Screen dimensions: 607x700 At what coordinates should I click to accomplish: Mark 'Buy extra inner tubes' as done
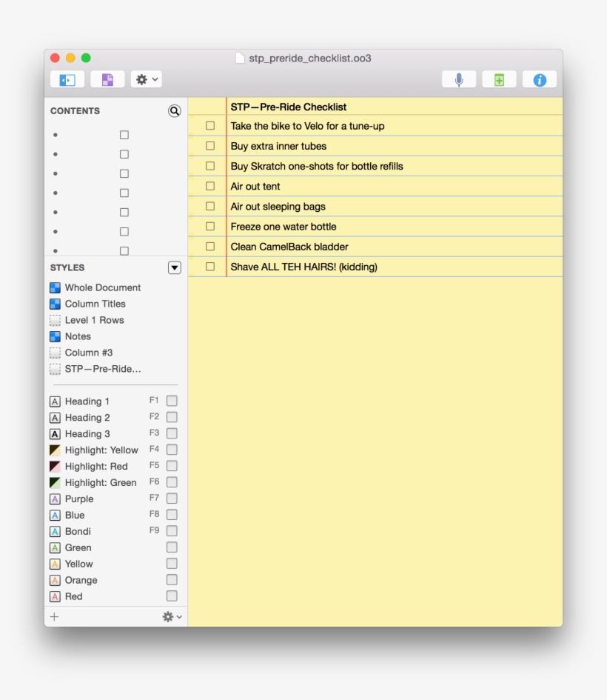pos(209,146)
